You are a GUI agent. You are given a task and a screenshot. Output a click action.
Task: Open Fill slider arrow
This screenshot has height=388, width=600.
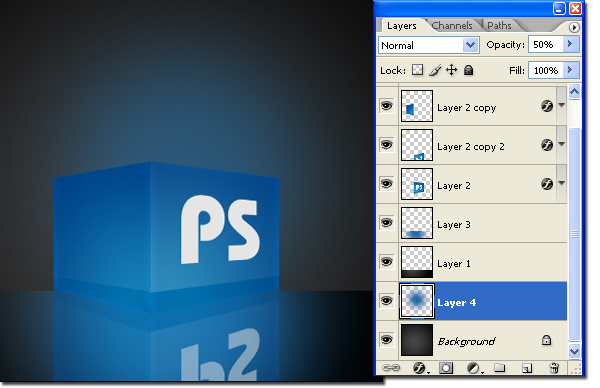(570, 70)
